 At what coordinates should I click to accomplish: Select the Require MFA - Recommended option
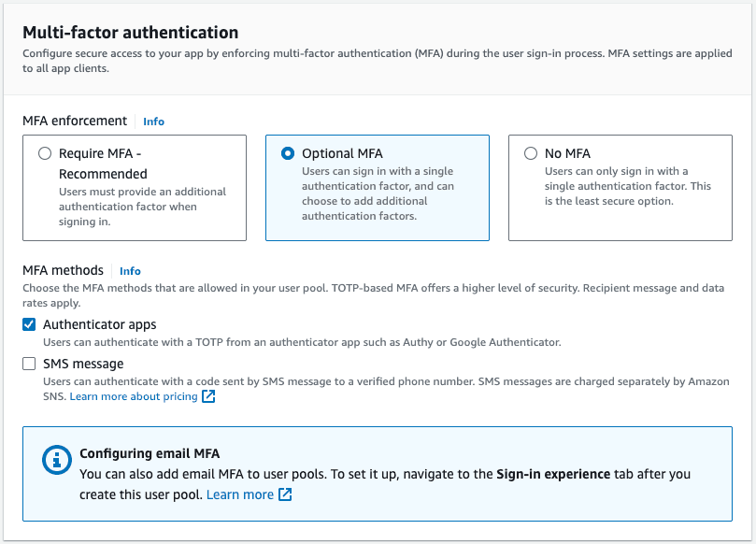(x=44, y=154)
